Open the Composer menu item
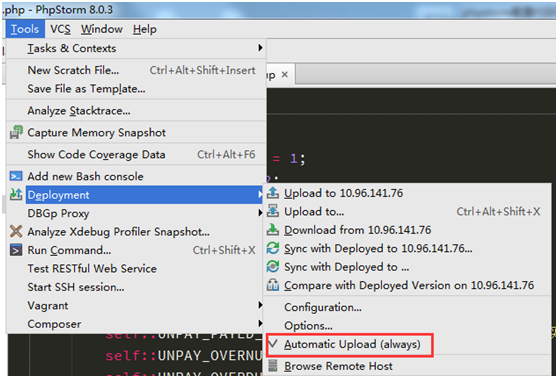558x378 pixels. coord(136,324)
